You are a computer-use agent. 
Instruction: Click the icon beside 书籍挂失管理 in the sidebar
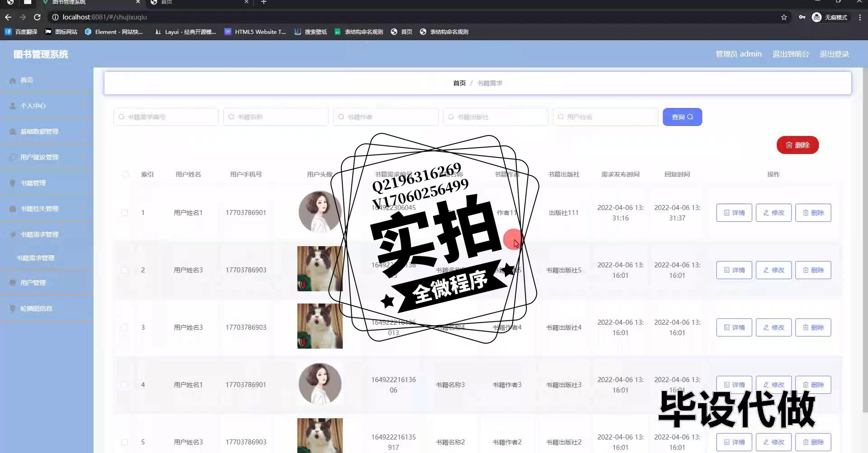tap(13, 209)
